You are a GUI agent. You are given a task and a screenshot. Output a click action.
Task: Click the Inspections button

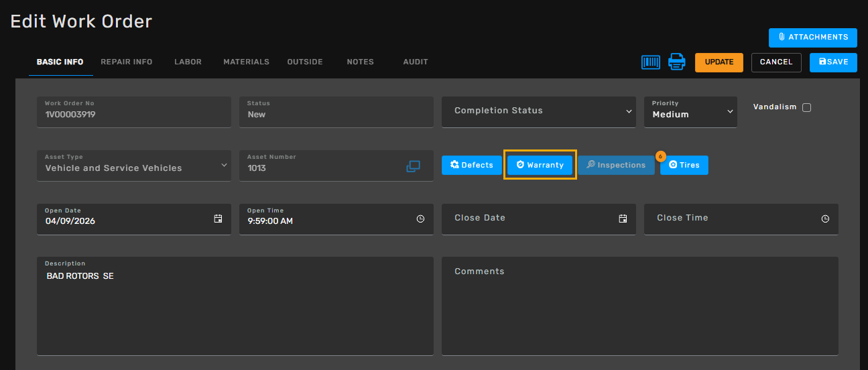(x=616, y=165)
